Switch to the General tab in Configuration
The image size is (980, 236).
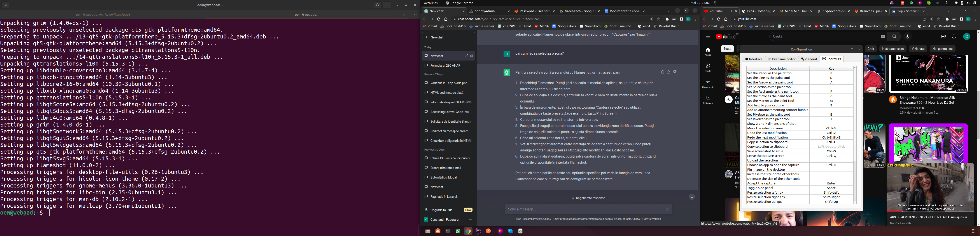808,59
